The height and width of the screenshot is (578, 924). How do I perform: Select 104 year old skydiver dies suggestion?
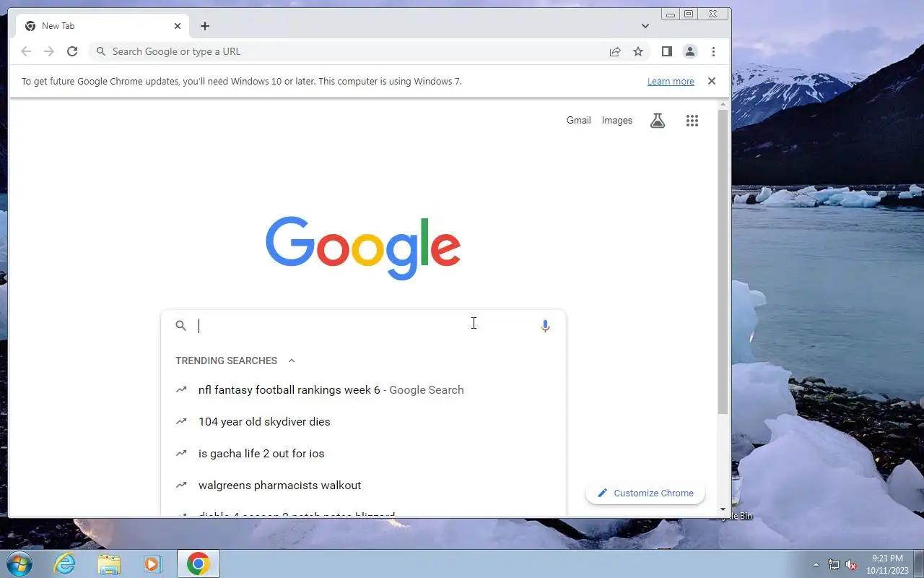coord(364,422)
